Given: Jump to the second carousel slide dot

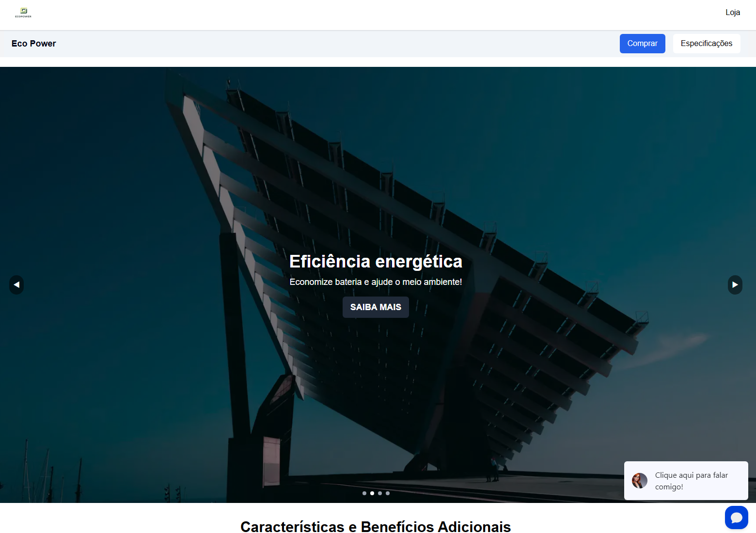Looking at the screenshot, I should click(x=372, y=493).
